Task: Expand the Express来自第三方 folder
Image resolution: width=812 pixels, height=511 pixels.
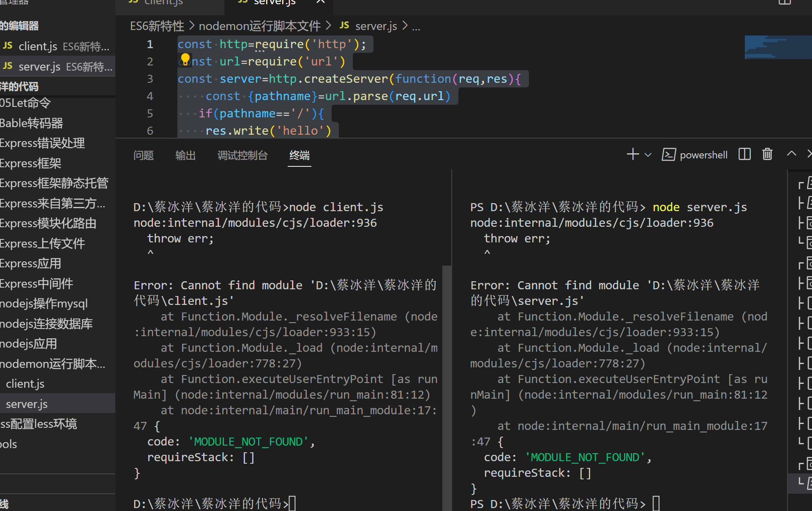Action: (x=57, y=203)
